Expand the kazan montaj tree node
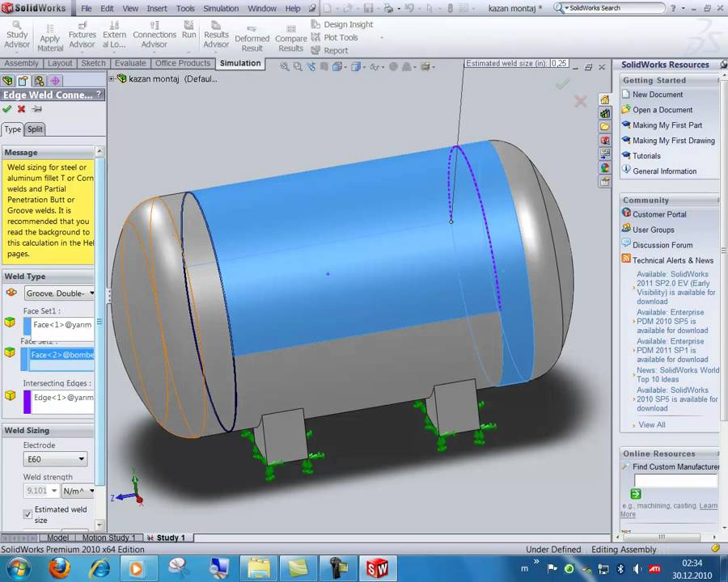This screenshot has width=728, height=582. coord(112,79)
